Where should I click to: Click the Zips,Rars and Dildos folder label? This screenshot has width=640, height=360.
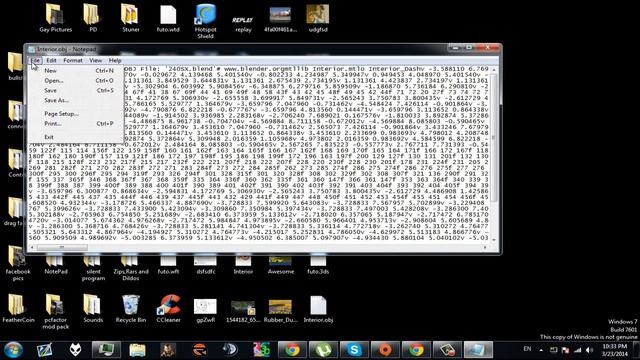coord(131,275)
